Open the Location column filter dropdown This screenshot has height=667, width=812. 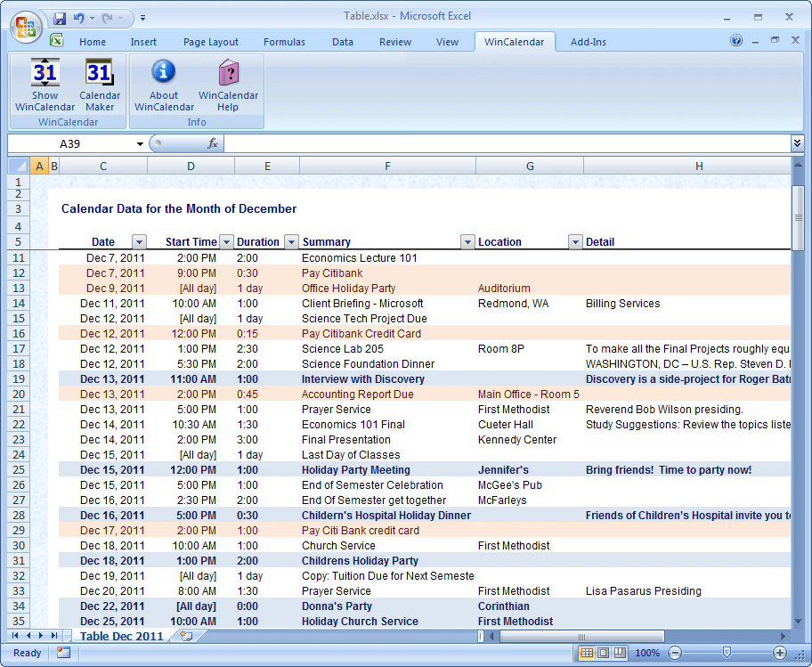pos(575,241)
